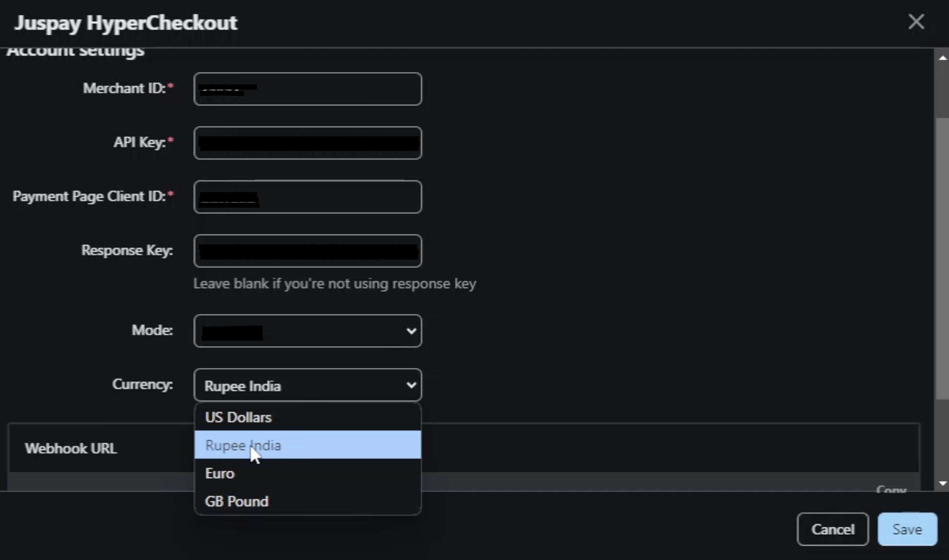Save the Juspay settings
This screenshot has height=560, width=949.
907,529
